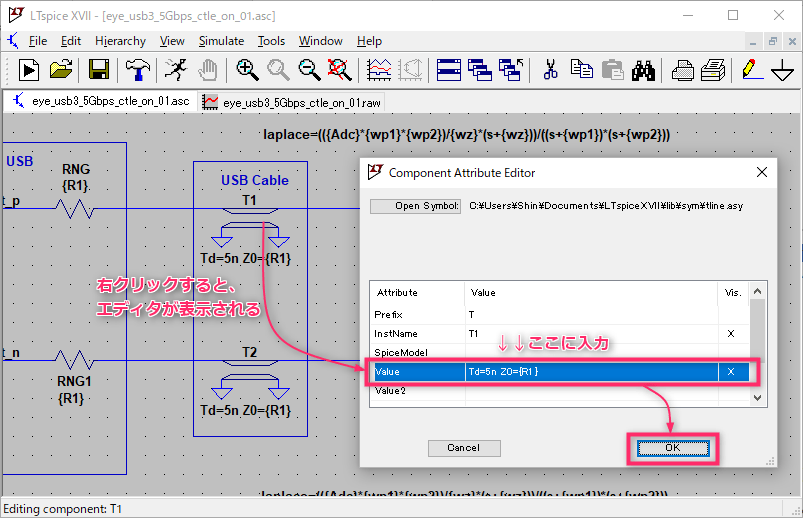Click the Pan magnifier icon
Image resolution: width=803 pixels, height=518 pixels.
tap(278, 70)
